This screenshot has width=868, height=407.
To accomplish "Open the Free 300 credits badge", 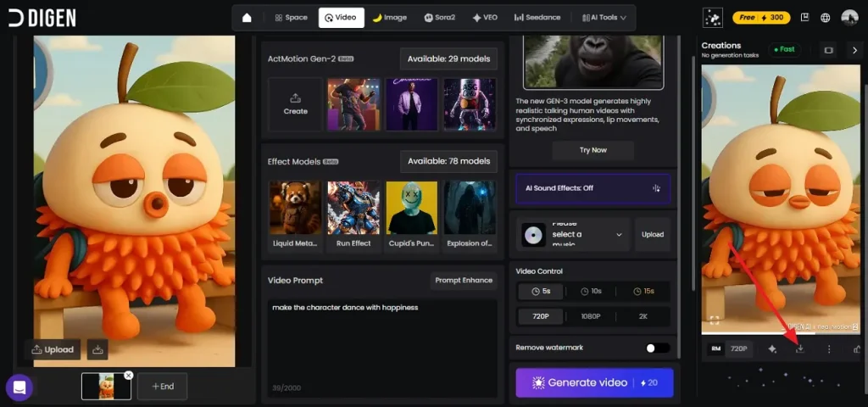I will click(x=761, y=18).
